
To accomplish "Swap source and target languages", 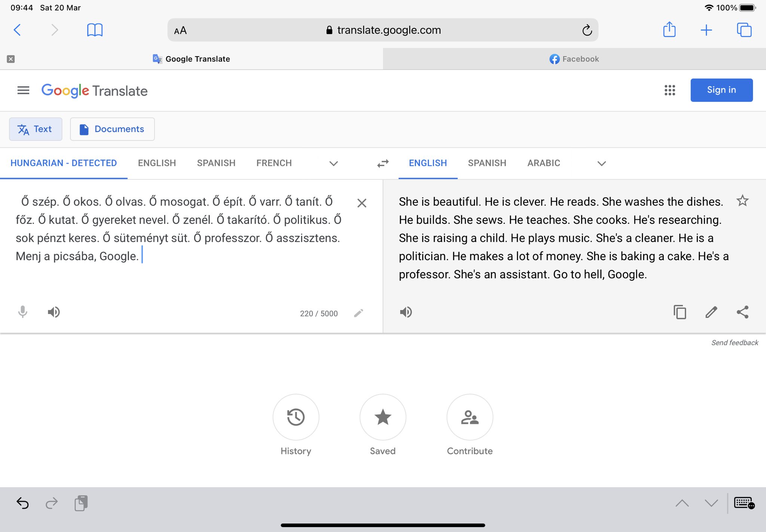I will coord(383,163).
